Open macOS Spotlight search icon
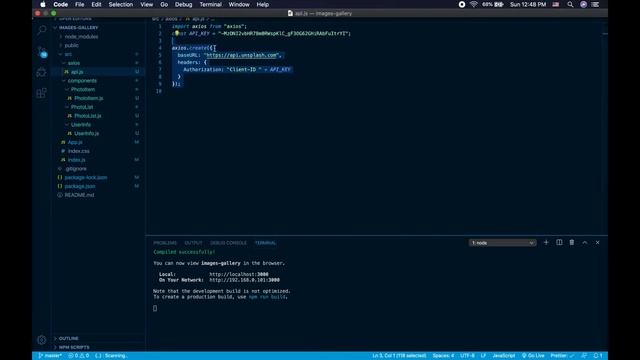This screenshot has height=360, width=640. (x=570, y=4)
